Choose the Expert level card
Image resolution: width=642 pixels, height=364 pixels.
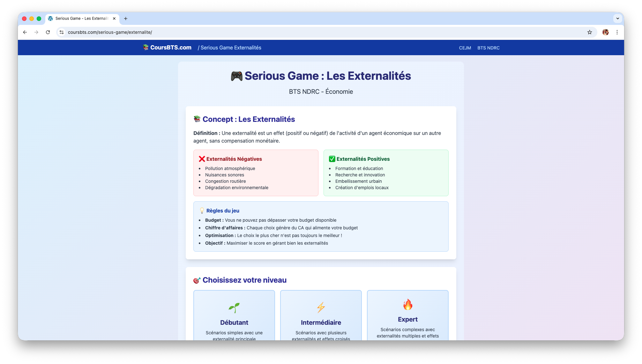click(407, 319)
